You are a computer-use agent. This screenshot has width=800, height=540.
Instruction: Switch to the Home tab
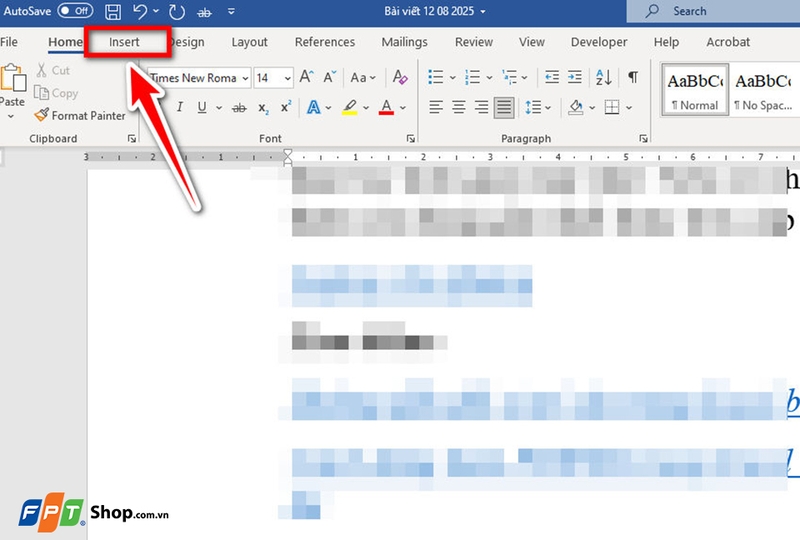tap(65, 42)
